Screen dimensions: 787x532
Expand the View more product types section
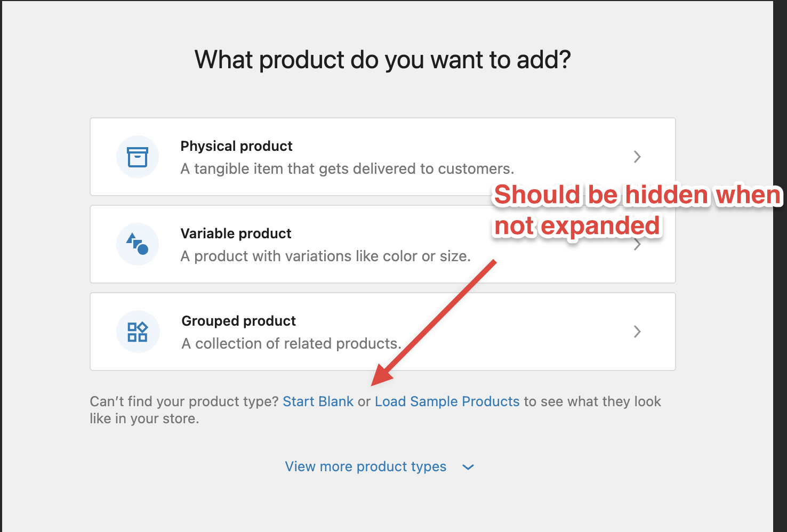coord(365,466)
